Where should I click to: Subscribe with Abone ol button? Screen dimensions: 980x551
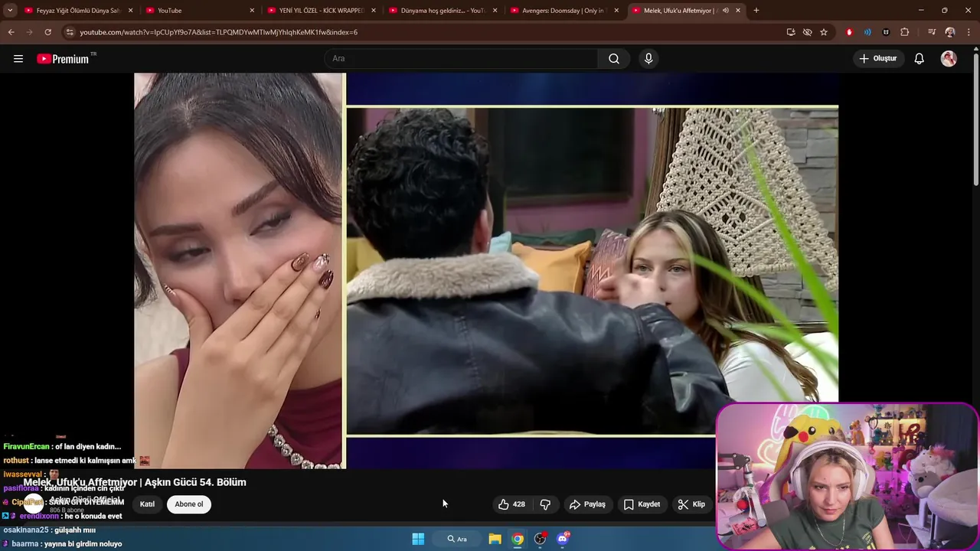189,504
